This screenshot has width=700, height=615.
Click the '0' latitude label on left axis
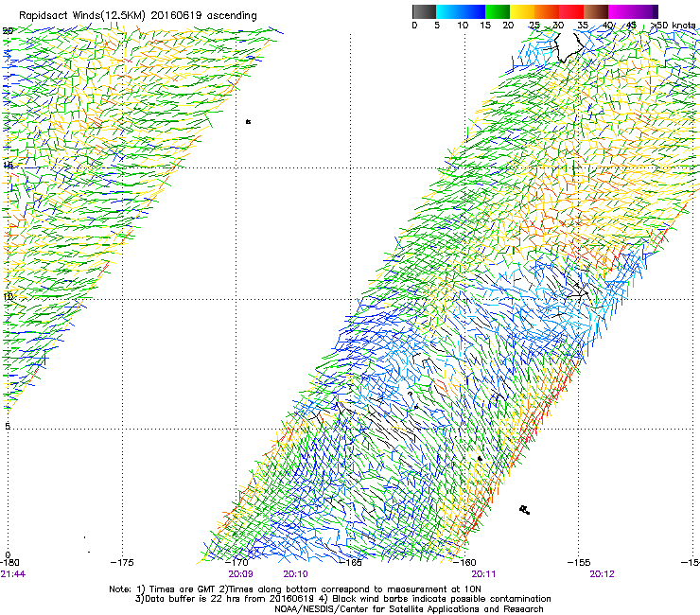point(8,554)
